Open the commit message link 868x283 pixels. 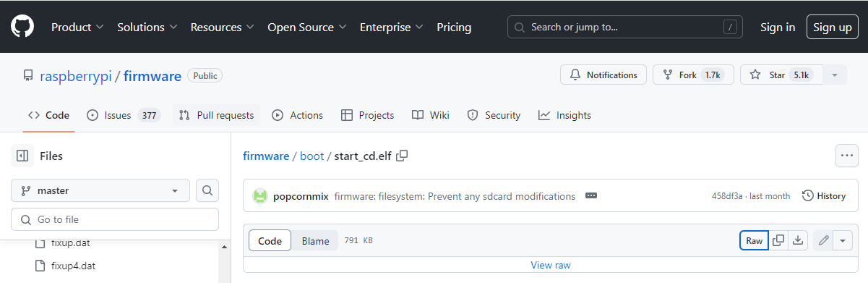[x=455, y=196]
